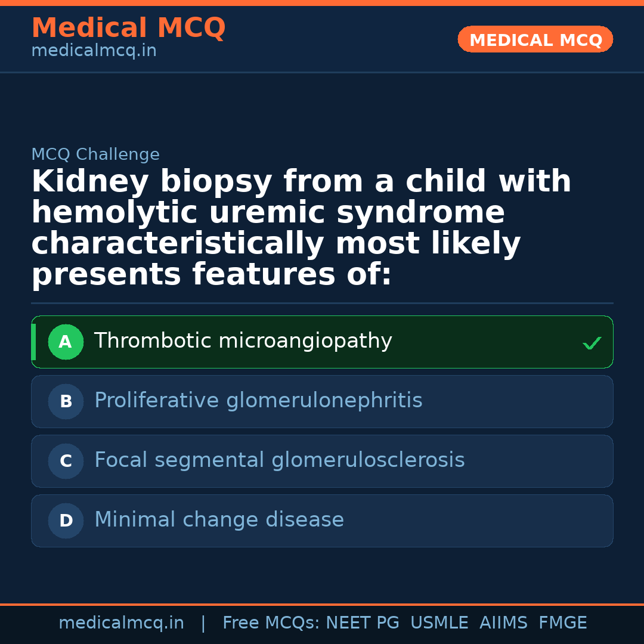The width and height of the screenshot is (644, 644).
Task: Select Focal segmental glomerulosclerosis option
Action: (279, 460)
